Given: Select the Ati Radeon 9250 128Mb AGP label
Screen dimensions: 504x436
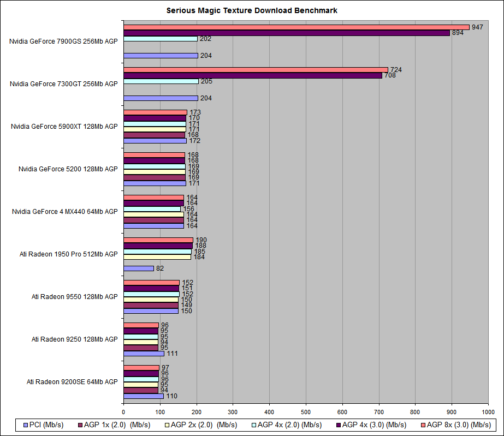Looking at the screenshot, I should tap(75, 339).
